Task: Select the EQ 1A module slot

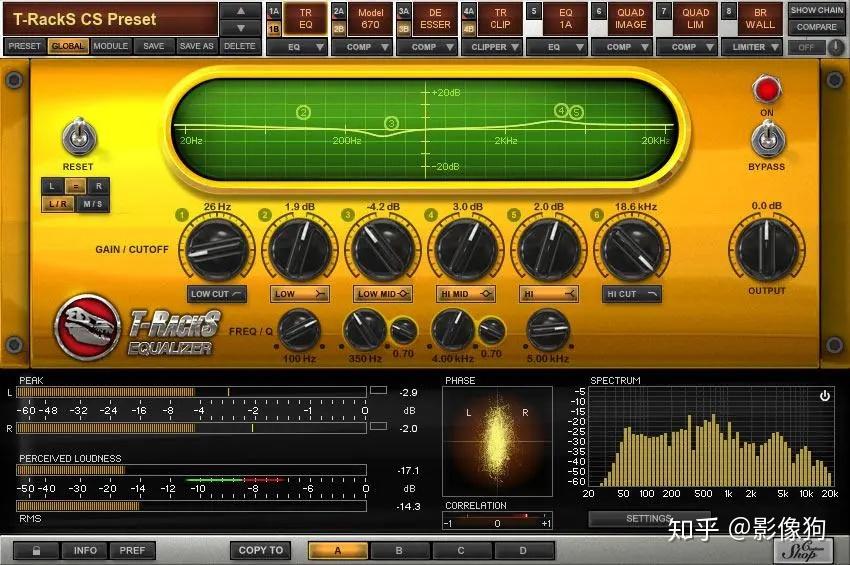Action: [x=565, y=19]
